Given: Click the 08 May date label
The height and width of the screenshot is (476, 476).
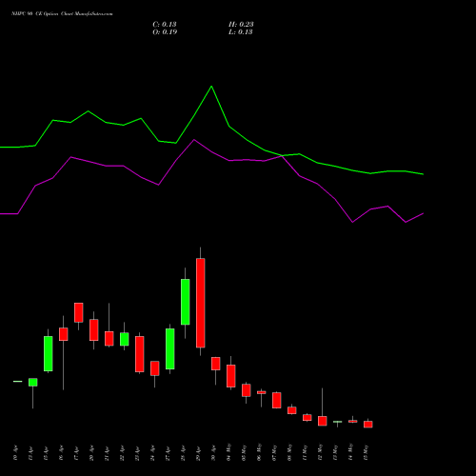Looking at the screenshot, I should click(x=290, y=452).
